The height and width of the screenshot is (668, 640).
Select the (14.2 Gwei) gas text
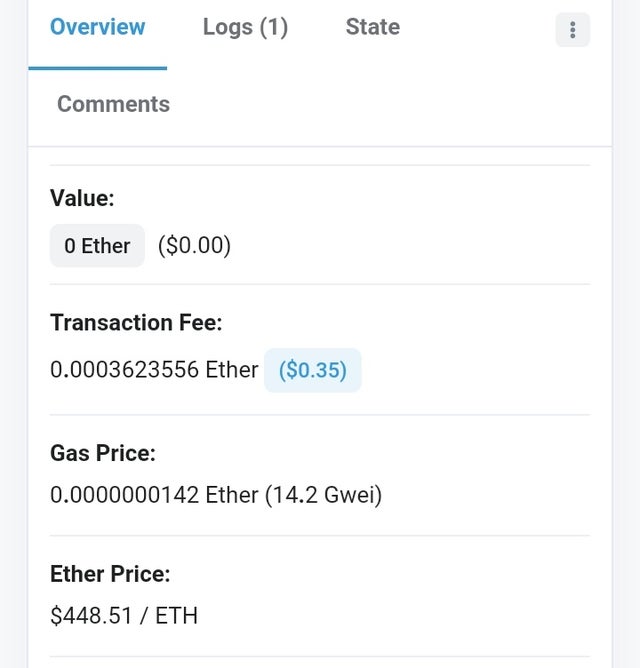[x=323, y=495]
